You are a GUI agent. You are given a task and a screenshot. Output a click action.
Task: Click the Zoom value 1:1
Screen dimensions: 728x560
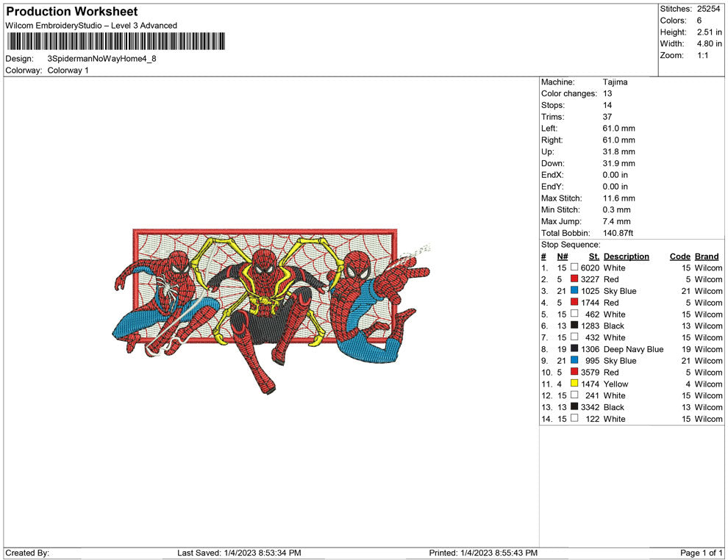(x=702, y=55)
